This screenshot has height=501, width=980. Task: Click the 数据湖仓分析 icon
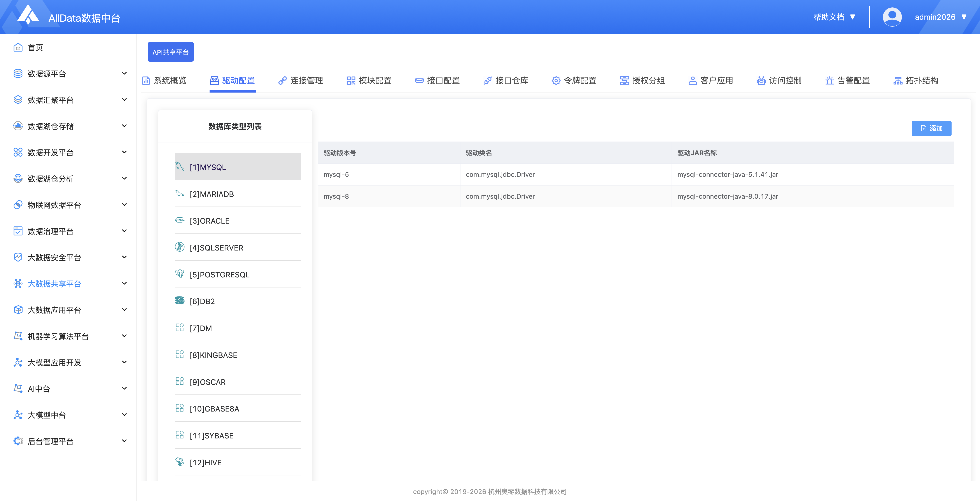pyautogui.click(x=18, y=178)
